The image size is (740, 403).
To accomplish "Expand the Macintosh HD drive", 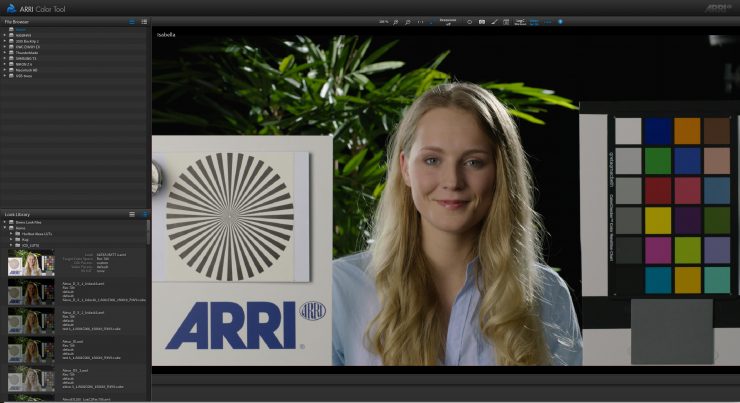I will click(5, 70).
